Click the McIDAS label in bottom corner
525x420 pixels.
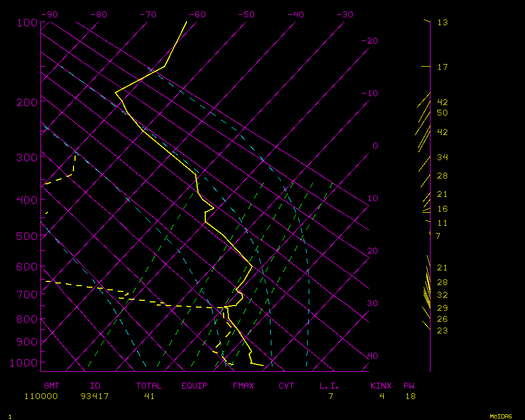(x=501, y=416)
